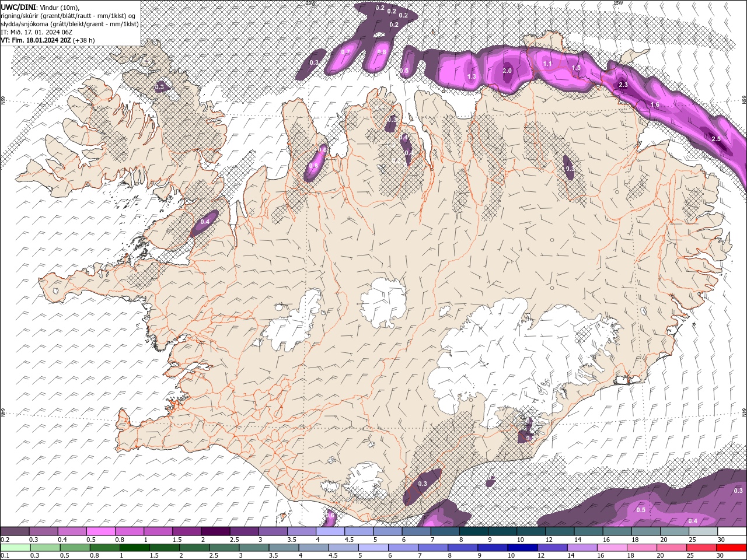The image size is (747, 560).
Task: Click the '0.1' label in the lower legend row
Action: tap(5, 556)
